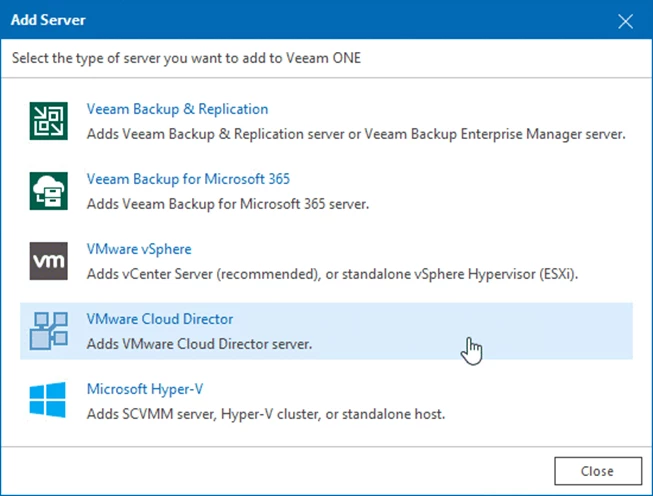Image resolution: width=653 pixels, height=496 pixels.
Task: Select the VMware vSphere title link
Action: pos(139,249)
